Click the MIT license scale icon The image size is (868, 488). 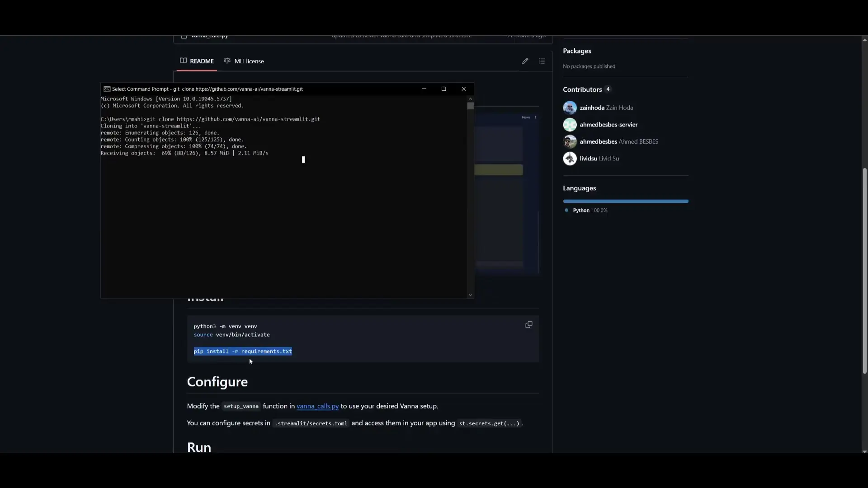pyautogui.click(x=227, y=61)
